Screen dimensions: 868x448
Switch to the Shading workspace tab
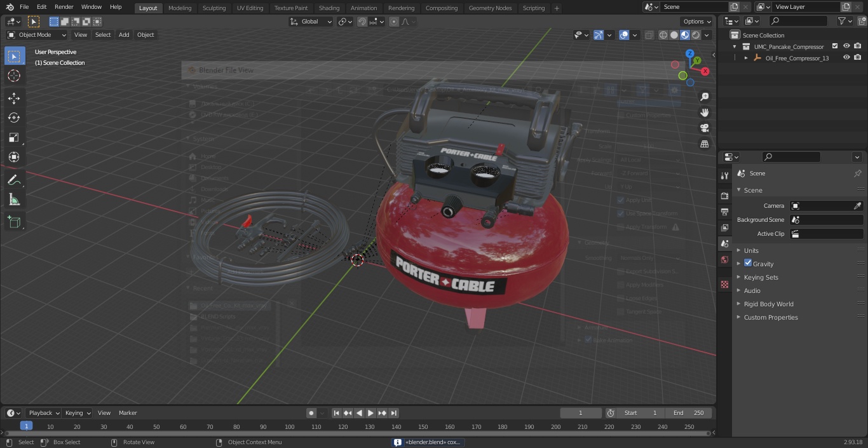[329, 8]
